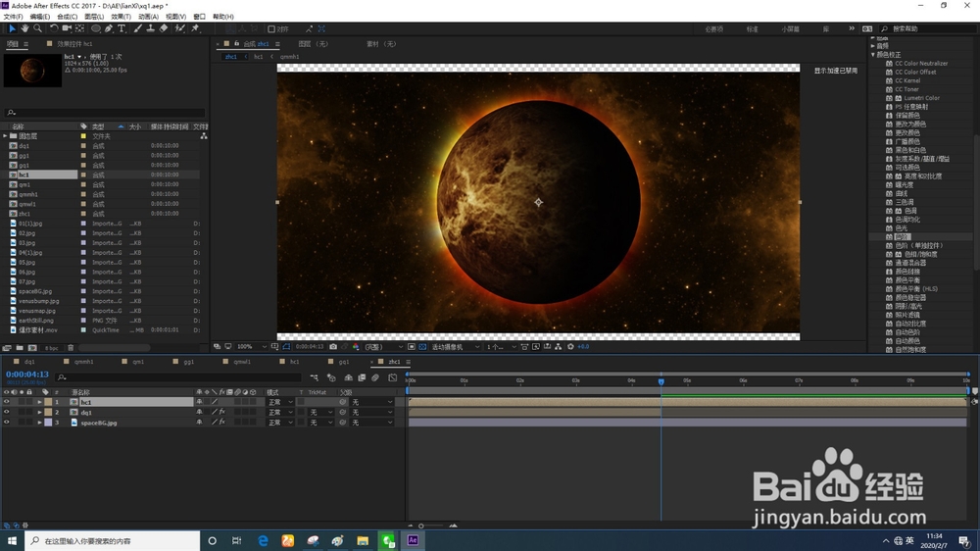980x551 pixels.
Task: Click the comp flowchart icon in viewer bar
Action: click(x=559, y=346)
